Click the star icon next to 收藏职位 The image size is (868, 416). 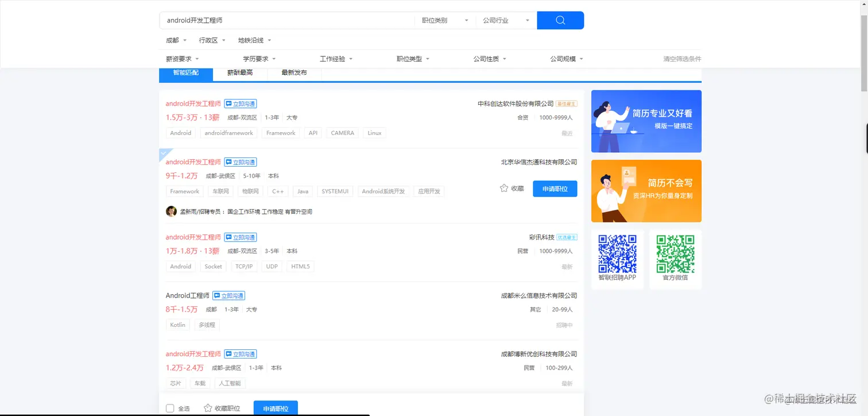[x=207, y=408]
